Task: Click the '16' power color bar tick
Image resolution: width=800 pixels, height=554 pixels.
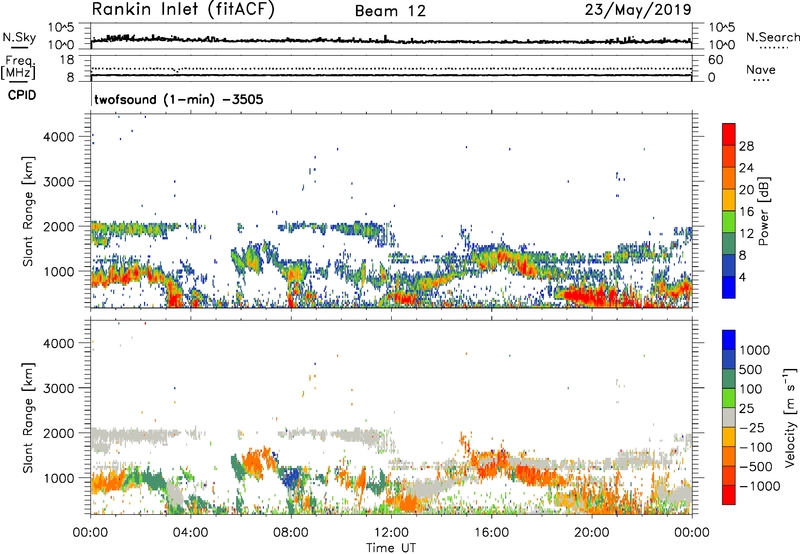Action: coord(746,212)
